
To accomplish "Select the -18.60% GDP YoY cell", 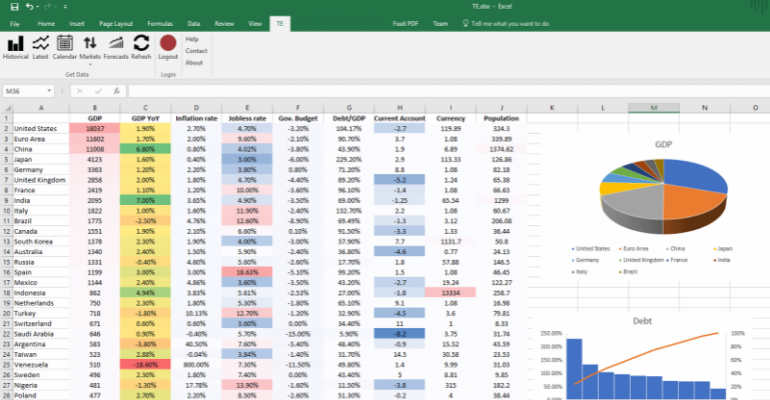I will pyautogui.click(x=145, y=365).
